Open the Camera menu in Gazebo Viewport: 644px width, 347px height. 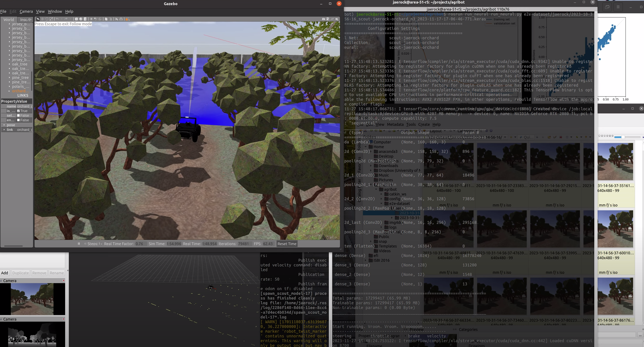pos(26,11)
